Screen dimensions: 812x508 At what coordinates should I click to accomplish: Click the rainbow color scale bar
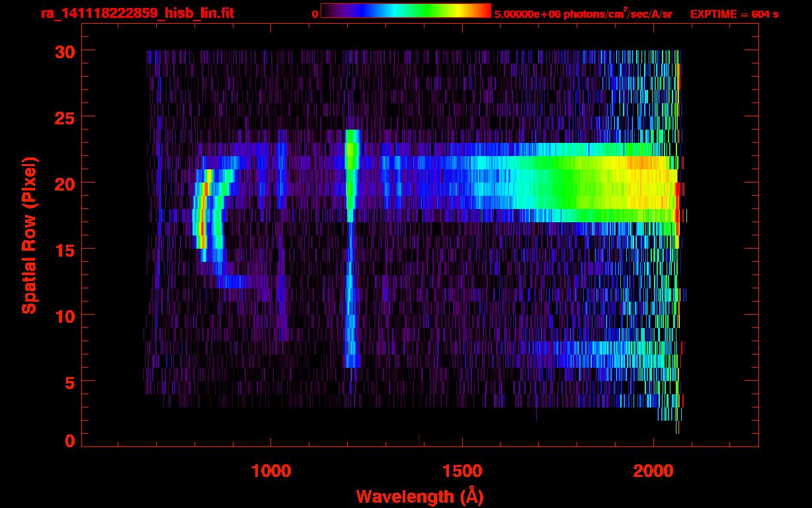[406, 11]
